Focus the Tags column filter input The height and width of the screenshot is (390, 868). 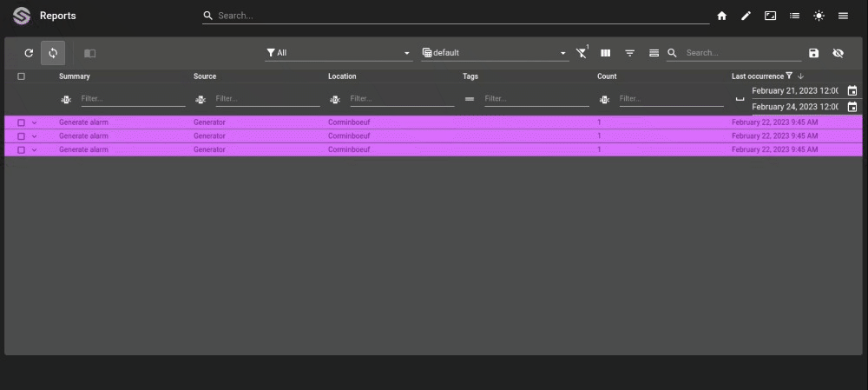click(x=537, y=99)
